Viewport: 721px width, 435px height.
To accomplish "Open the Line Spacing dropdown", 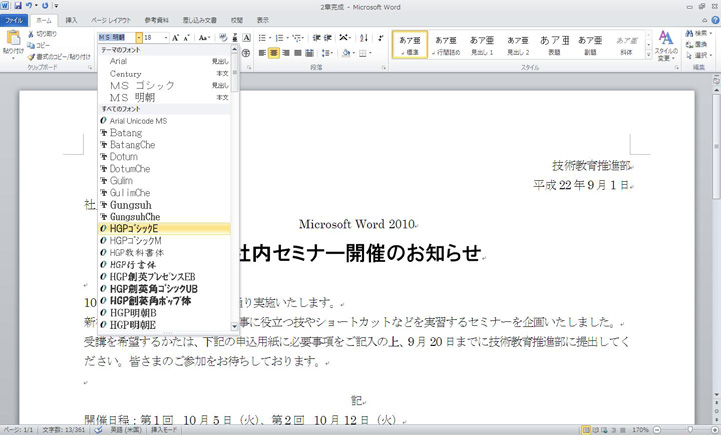I will click(327, 53).
